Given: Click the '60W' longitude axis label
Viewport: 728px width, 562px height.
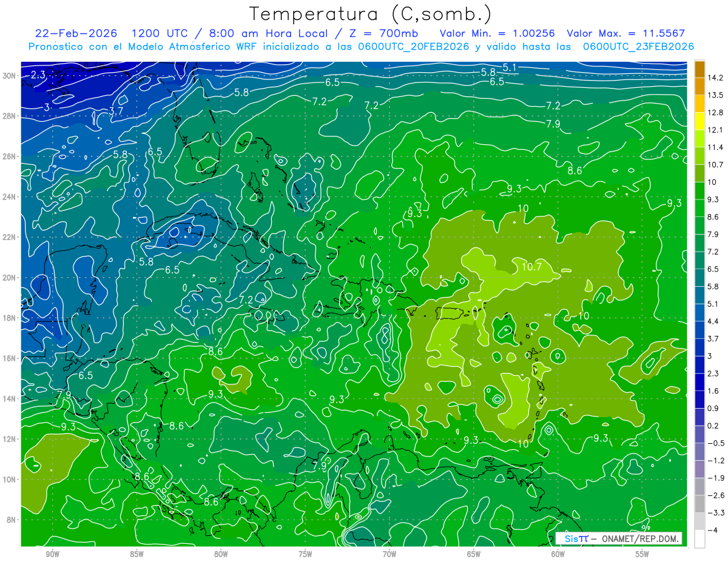Looking at the screenshot, I should pyautogui.click(x=558, y=554).
